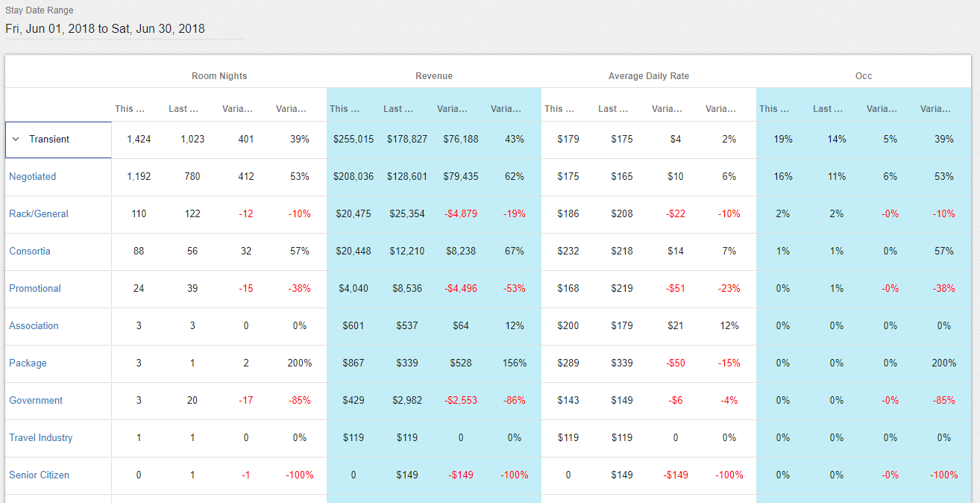View the Package rate segment
The width and height of the screenshot is (980, 503).
(28, 363)
